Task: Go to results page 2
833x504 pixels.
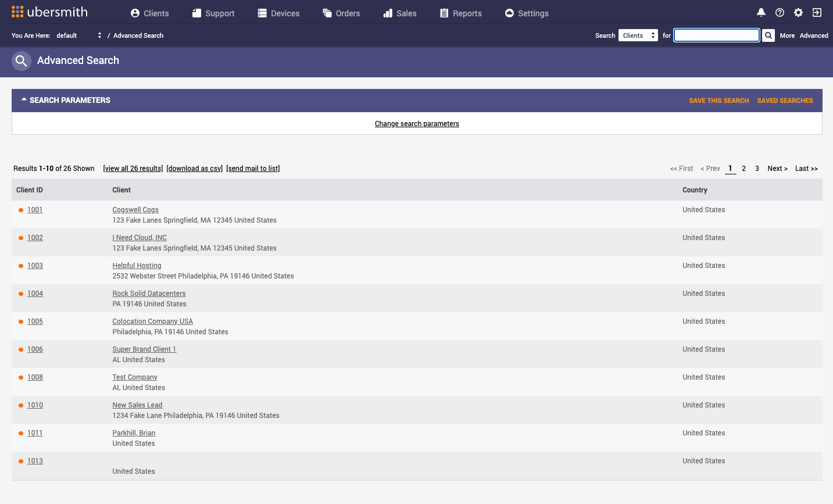Action: [743, 169]
